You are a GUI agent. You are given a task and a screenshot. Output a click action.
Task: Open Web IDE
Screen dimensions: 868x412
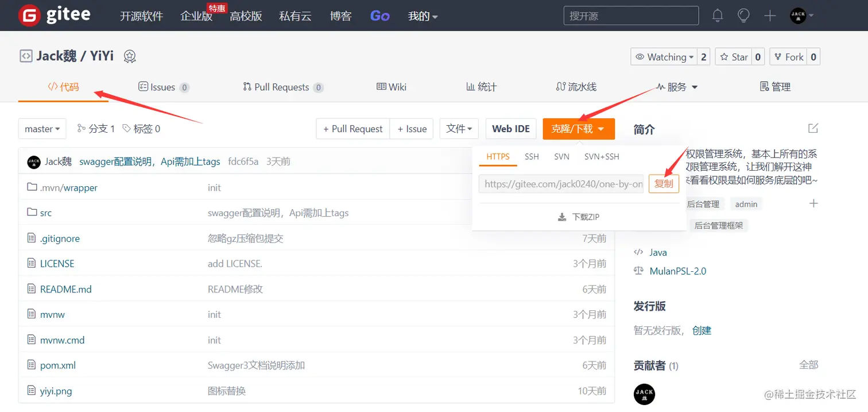[x=511, y=129]
